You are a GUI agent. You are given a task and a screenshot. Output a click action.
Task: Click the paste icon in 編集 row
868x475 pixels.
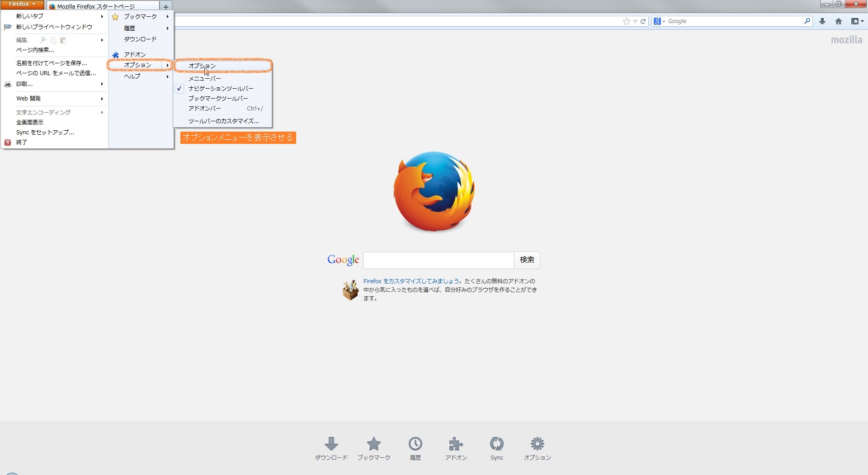pos(63,40)
